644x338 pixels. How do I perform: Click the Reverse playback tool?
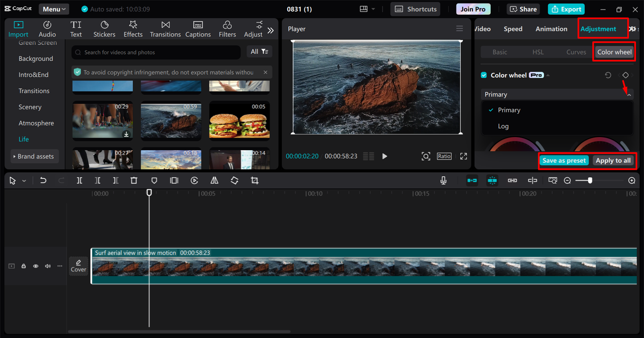(194, 180)
